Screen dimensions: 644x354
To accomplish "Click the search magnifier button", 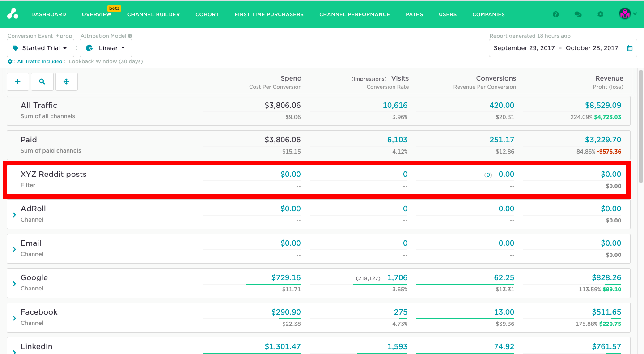I will click(42, 81).
